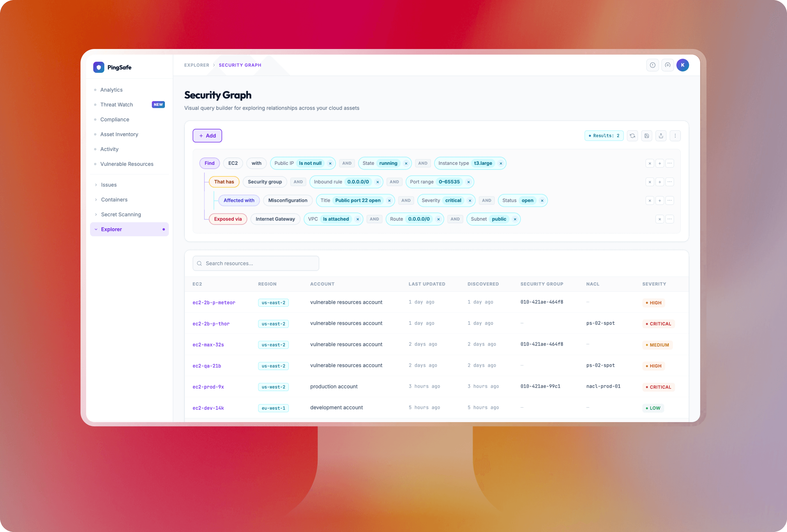The width and height of the screenshot is (787, 532).
Task: Remove the Public IP Is not null filter
Action: coord(330,163)
